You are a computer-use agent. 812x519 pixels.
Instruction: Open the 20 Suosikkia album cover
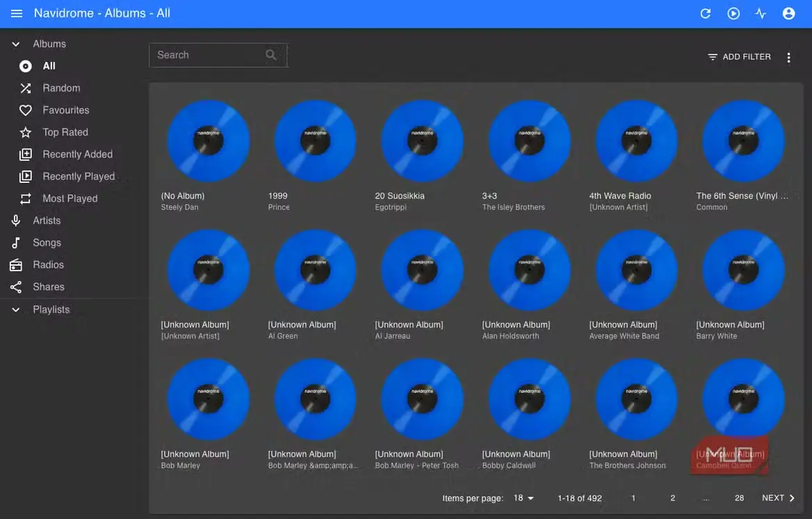422,141
